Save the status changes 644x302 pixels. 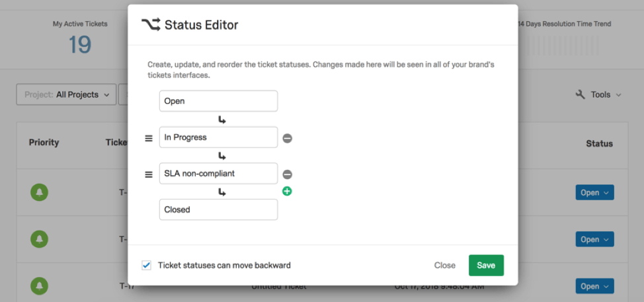pyautogui.click(x=486, y=265)
